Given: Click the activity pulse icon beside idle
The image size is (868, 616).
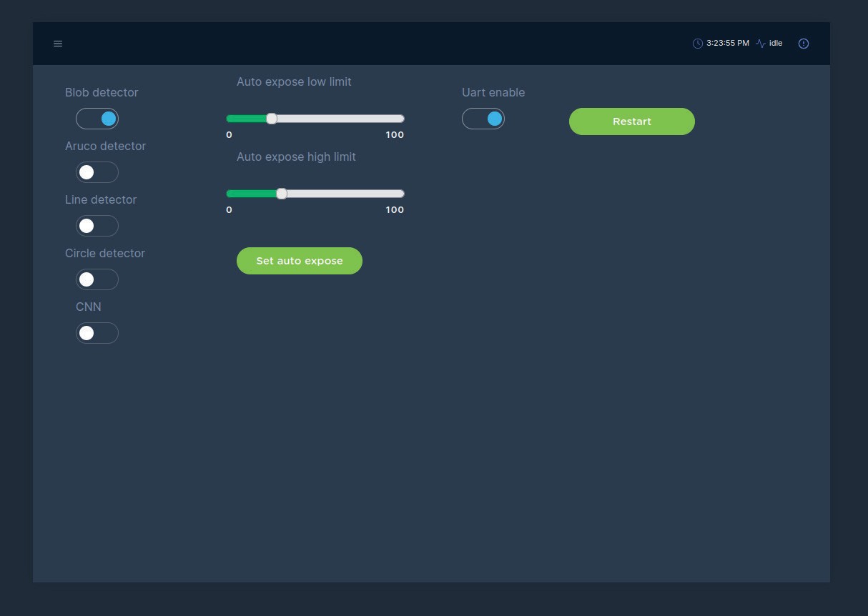Looking at the screenshot, I should pos(760,44).
